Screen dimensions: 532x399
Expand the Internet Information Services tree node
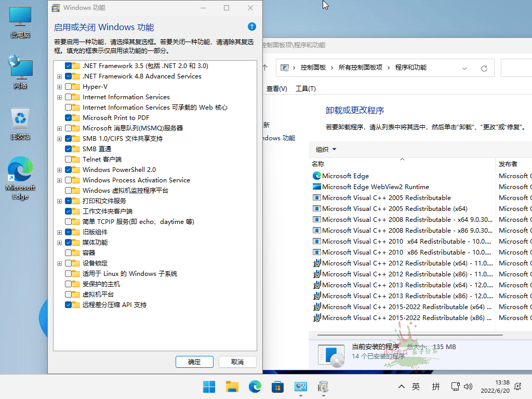click(x=59, y=97)
